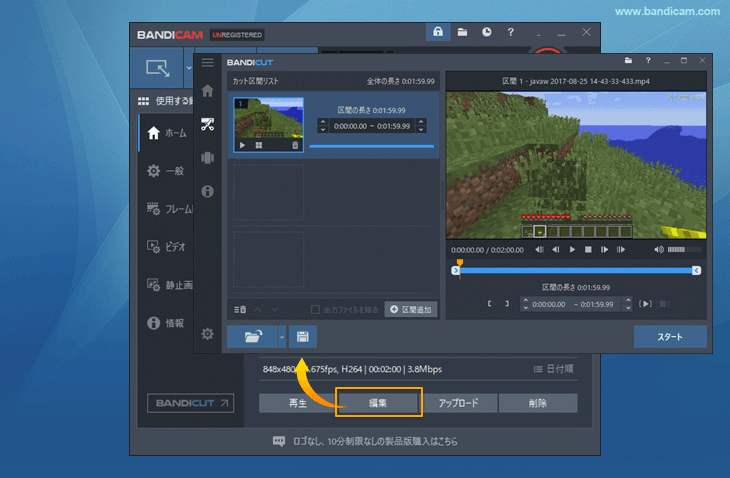The width and height of the screenshot is (730, 478).
Task: Delete segment 1 with trash icon
Action: [x=295, y=145]
